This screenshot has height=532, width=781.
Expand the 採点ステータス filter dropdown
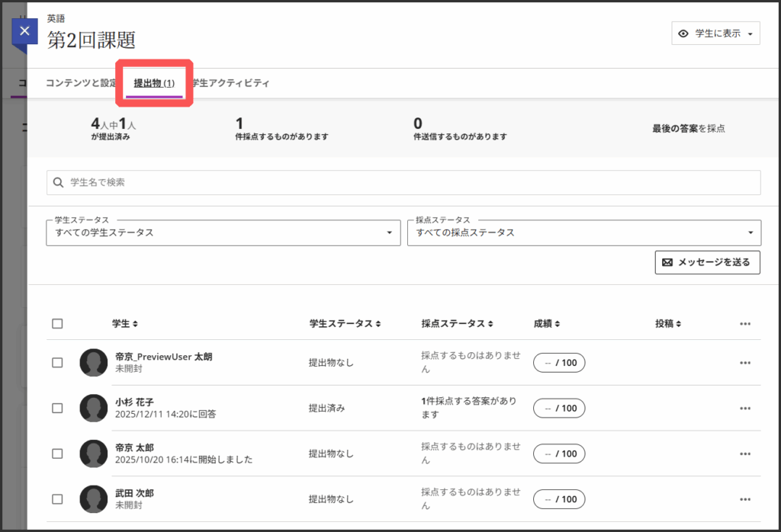click(x=583, y=232)
